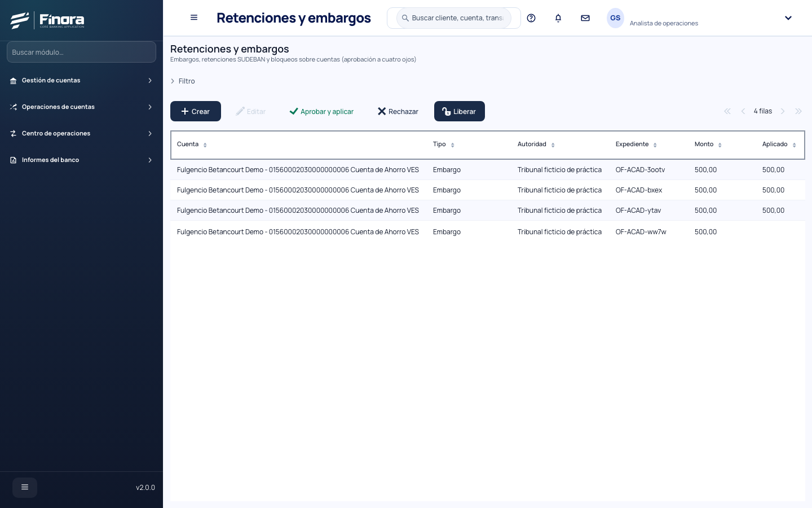Click Autoridad column header text
This screenshot has width=812, height=508.
[x=532, y=144]
